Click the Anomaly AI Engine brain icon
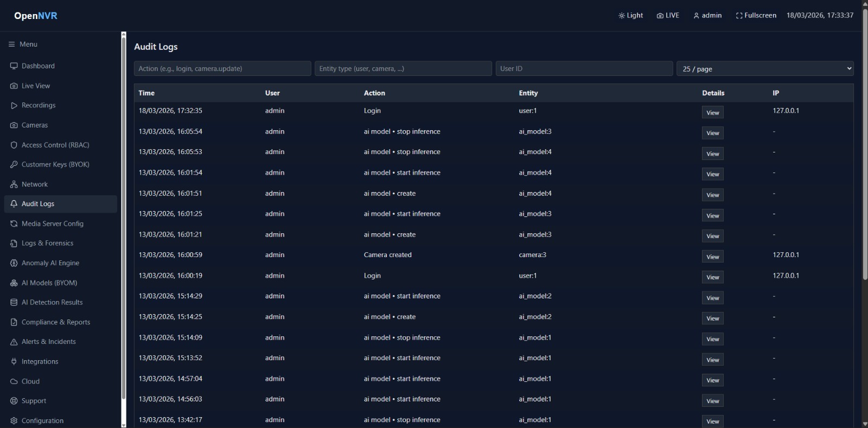Screen dimensions: 868x428 (x=14, y=263)
